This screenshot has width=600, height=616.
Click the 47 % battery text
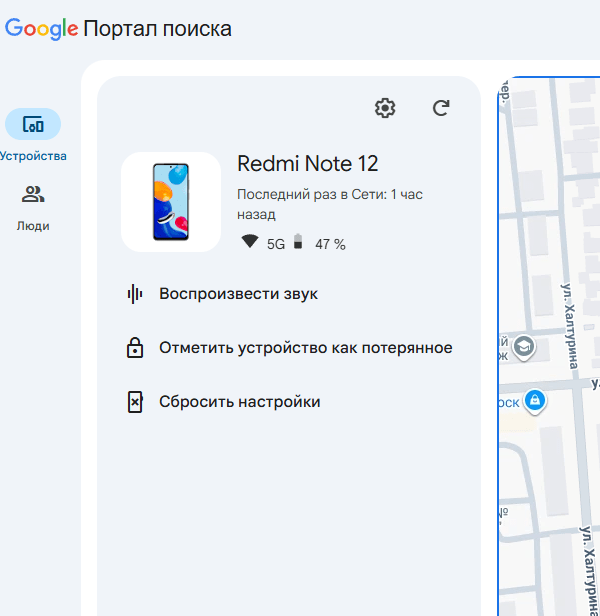330,244
